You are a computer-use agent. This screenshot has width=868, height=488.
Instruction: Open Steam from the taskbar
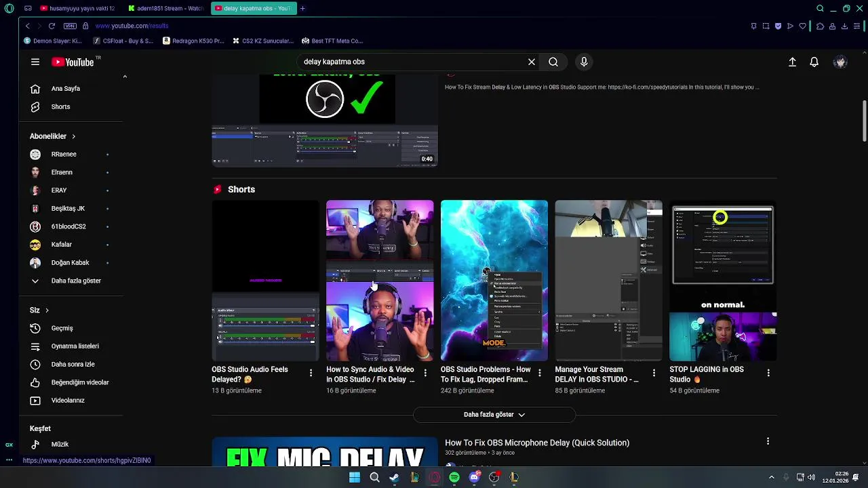point(394,477)
